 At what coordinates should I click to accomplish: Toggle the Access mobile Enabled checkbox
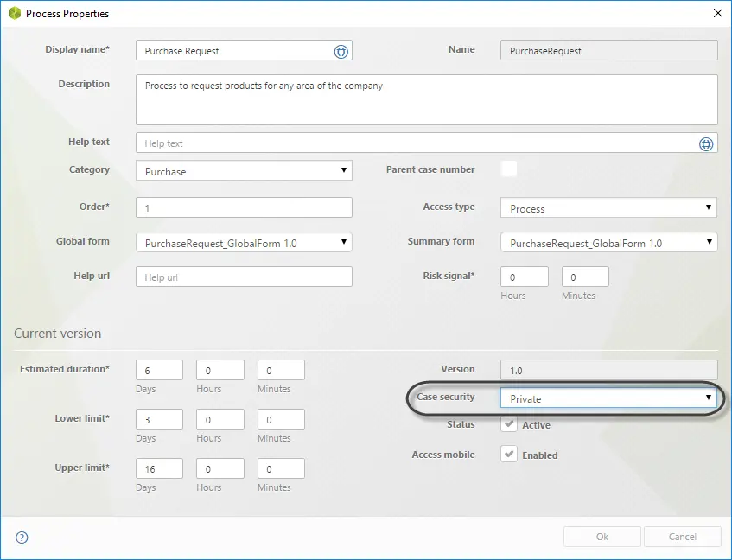(x=509, y=454)
